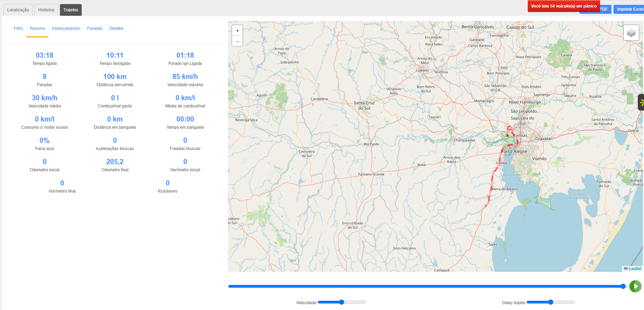Select the Trajetos tab
Image resolution: width=644 pixels, height=310 pixels.
click(x=71, y=10)
